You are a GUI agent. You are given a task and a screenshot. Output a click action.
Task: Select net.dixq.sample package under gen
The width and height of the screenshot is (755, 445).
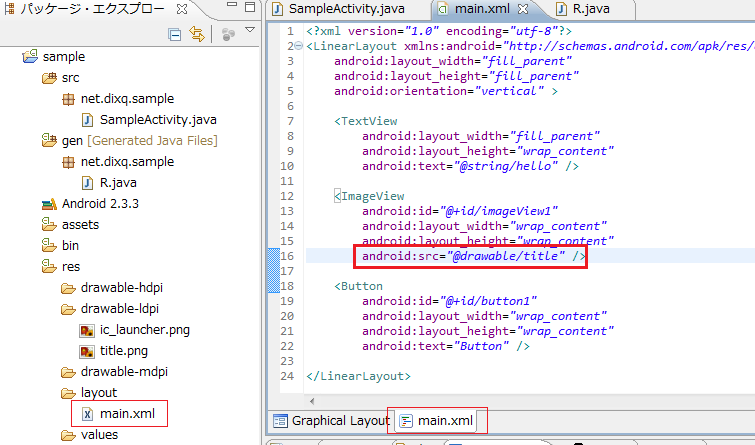(127, 162)
